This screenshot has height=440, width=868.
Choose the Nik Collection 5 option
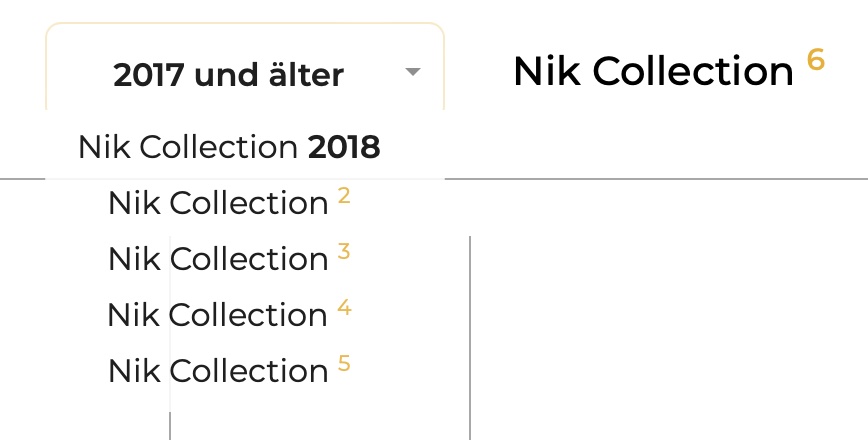pyautogui.click(x=229, y=371)
